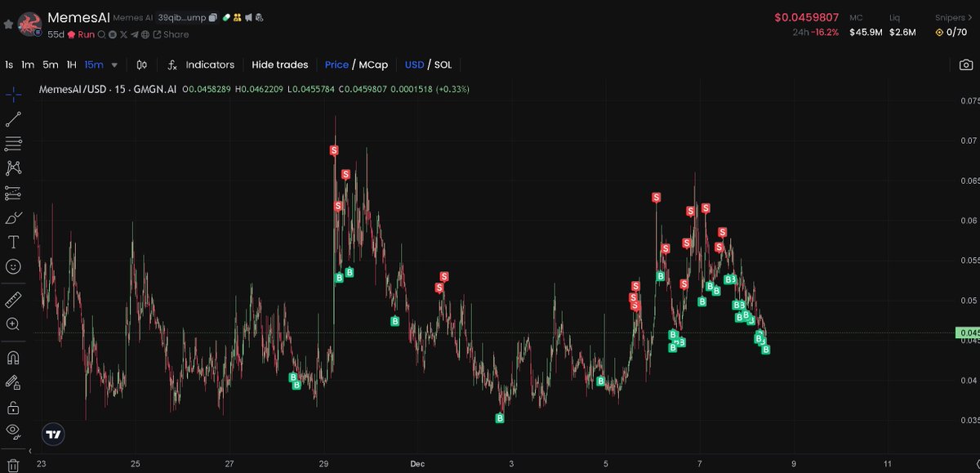Click the green pill pump icon
The height and width of the screenshot is (473, 980).
(225, 17)
